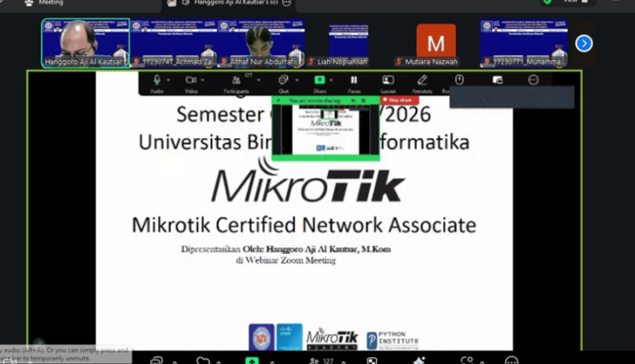Click the React heart icon in bottom bar
The height and width of the screenshot is (364, 635).
[x=203, y=360]
